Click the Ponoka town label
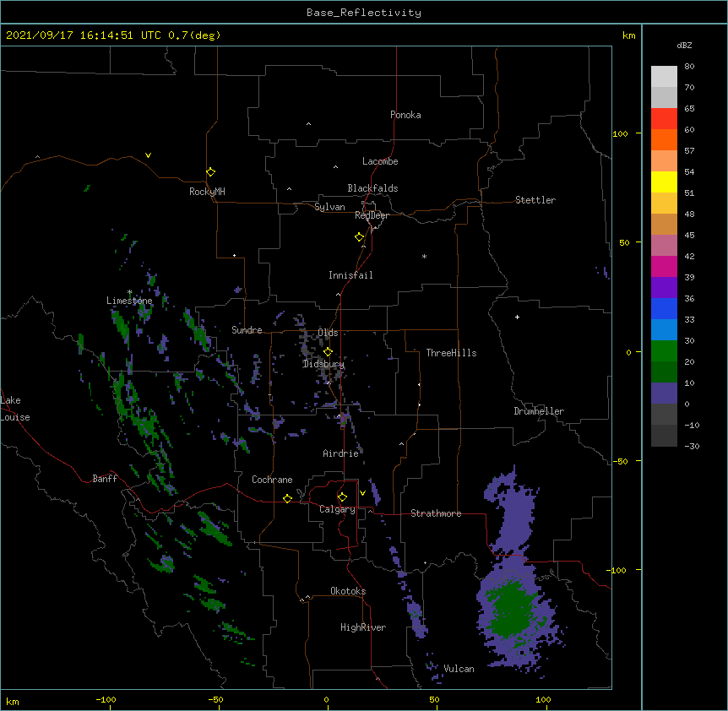The width and height of the screenshot is (728, 711). tap(405, 115)
